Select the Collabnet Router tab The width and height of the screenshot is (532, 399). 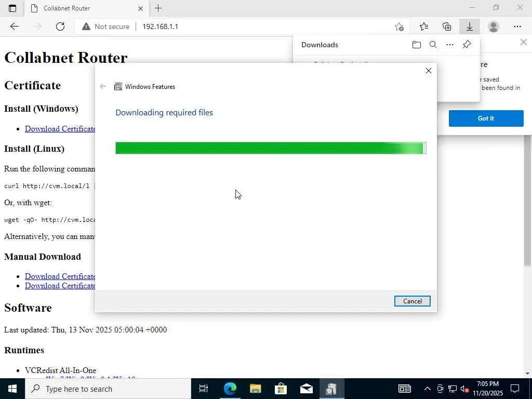click(x=87, y=8)
